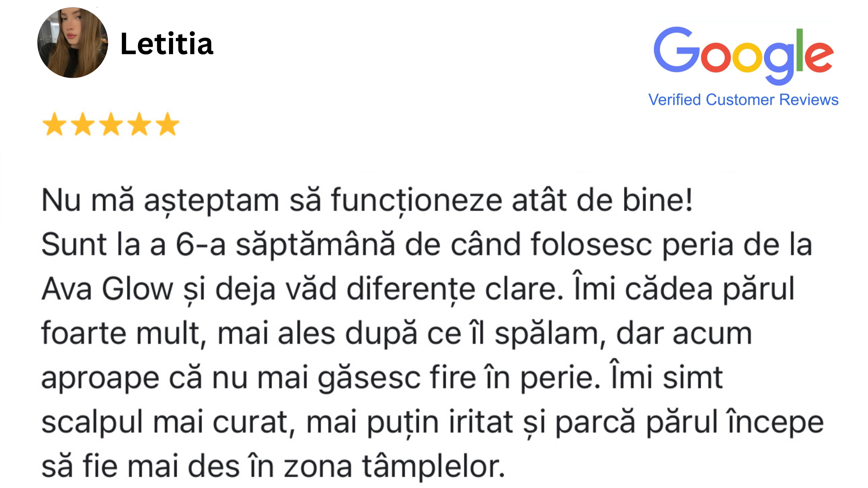Select the fourth rating star
This screenshot has height=488, width=868.
point(139,124)
